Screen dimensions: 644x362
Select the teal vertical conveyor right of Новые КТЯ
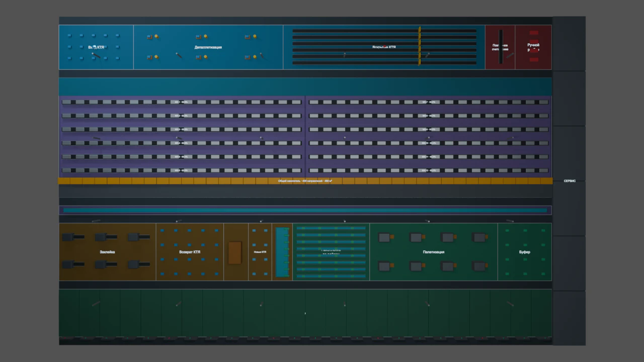tap(282, 252)
